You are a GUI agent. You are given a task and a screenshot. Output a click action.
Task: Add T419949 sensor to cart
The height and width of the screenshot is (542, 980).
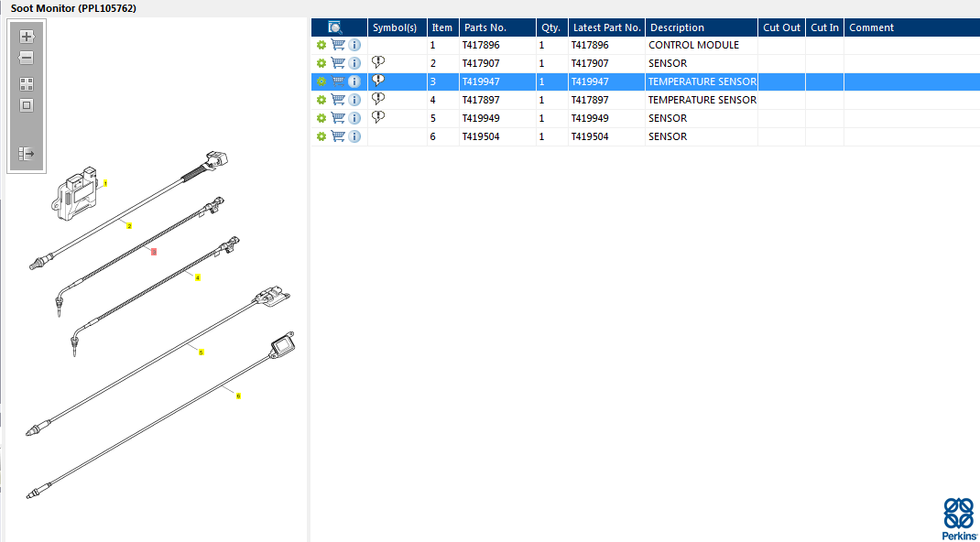pyautogui.click(x=338, y=118)
